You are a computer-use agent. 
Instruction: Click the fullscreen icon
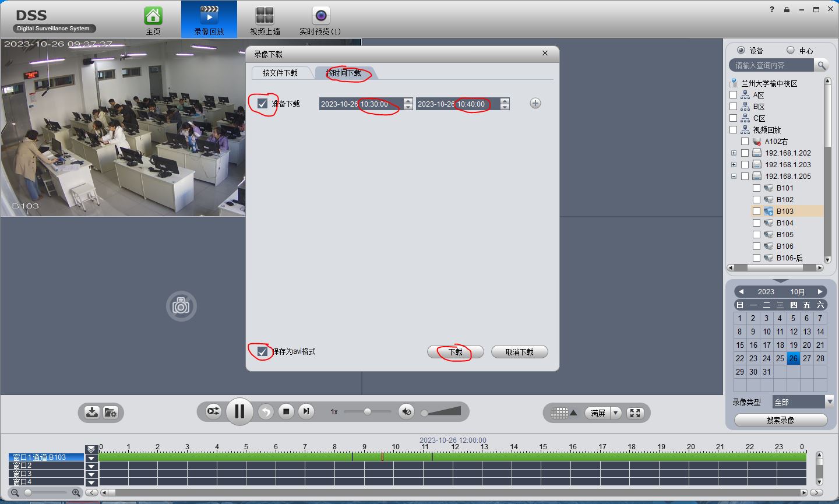point(635,413)
